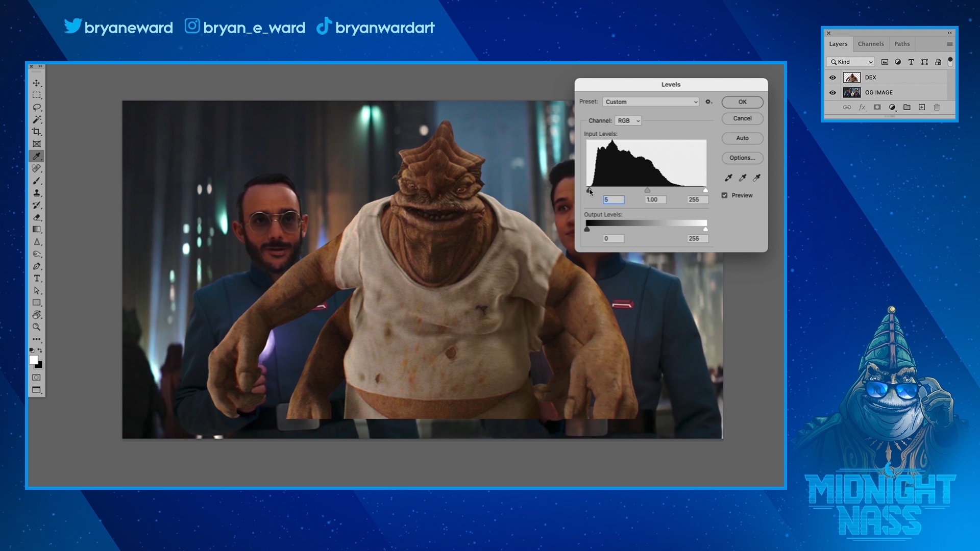
Task: Open the Levels preset options gear
Action: (x=708, y=102)
